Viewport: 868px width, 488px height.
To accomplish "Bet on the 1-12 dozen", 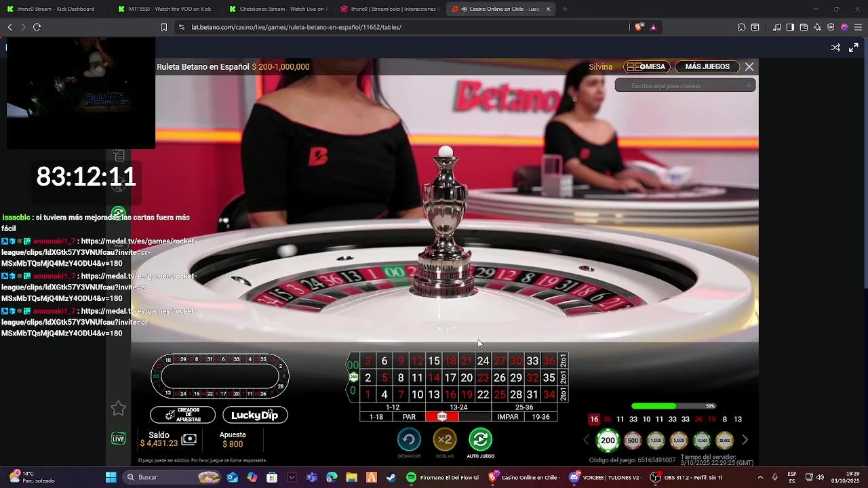I will (393, 407).
